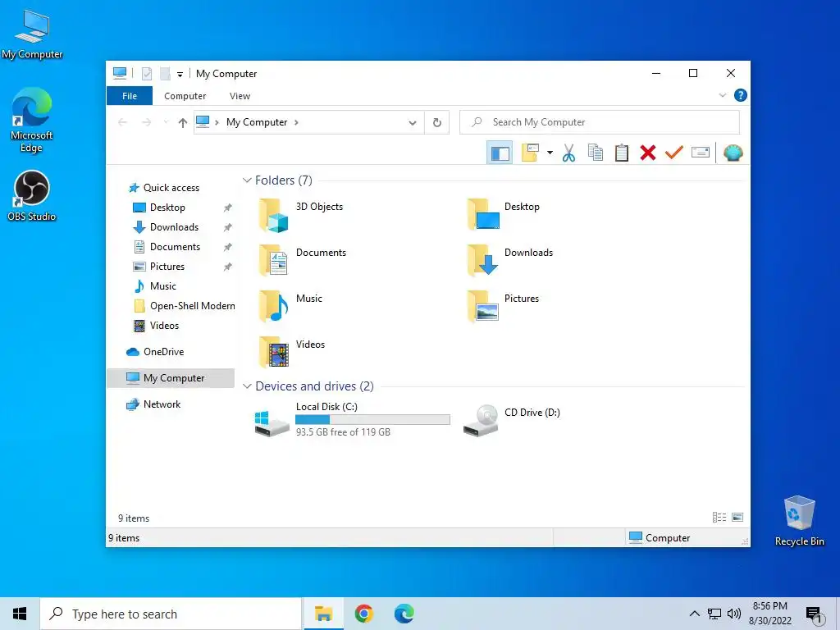The width and height of the screenshot is (840, 630).
Task: Toggle the navigation pane toolbar button
Action: (500, 153)
